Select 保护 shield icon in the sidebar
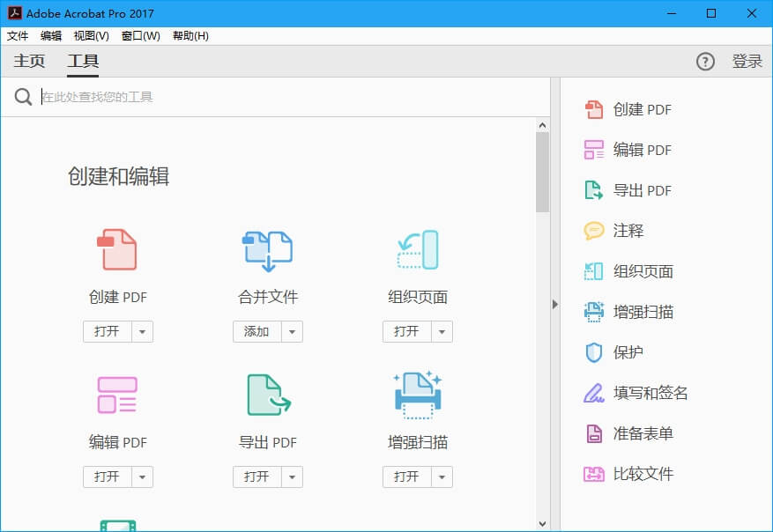Image resolution: width=773 pixels, height=532 pixels. [x=594, y=352]
